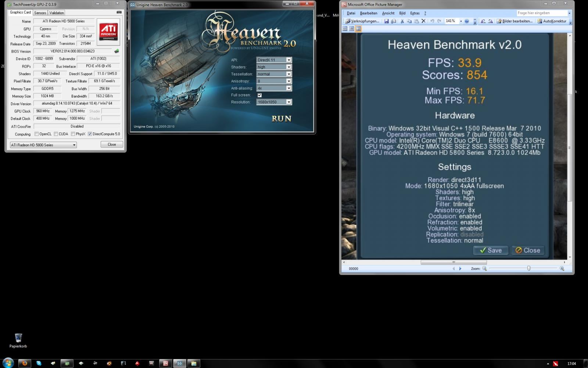
Task: Open the Ansicht menu
Action: click(x=388, y=13)
